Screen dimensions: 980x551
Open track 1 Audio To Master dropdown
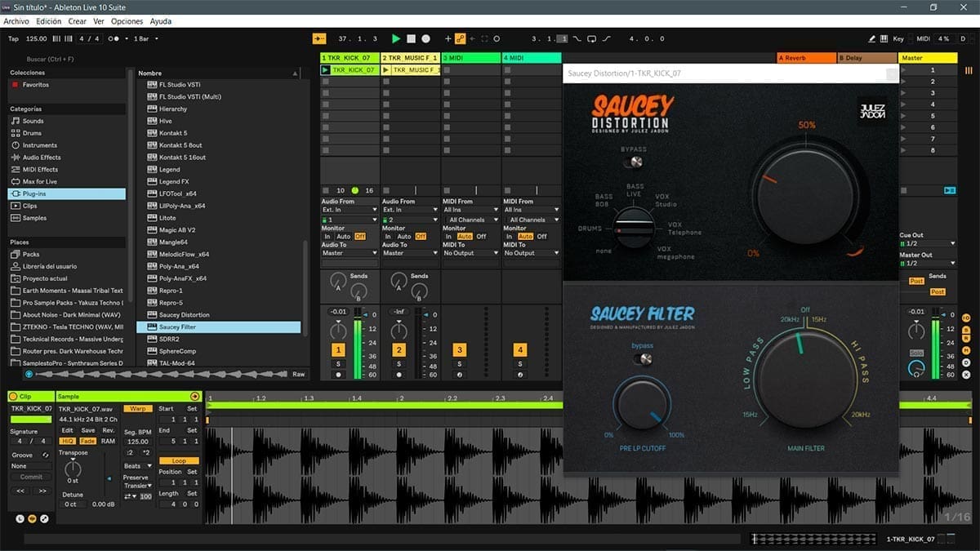tap(349, 253)
